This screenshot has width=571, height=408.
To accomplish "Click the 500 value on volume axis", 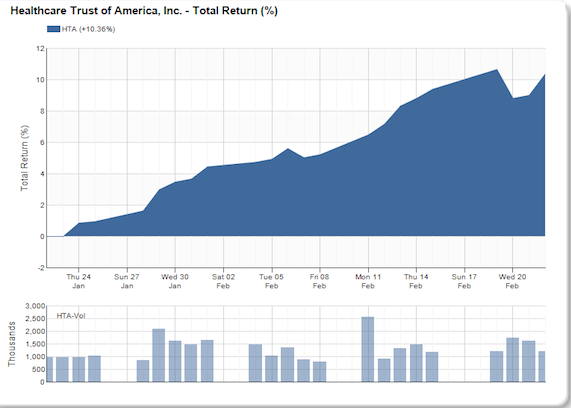I will [x=39, y=369].
